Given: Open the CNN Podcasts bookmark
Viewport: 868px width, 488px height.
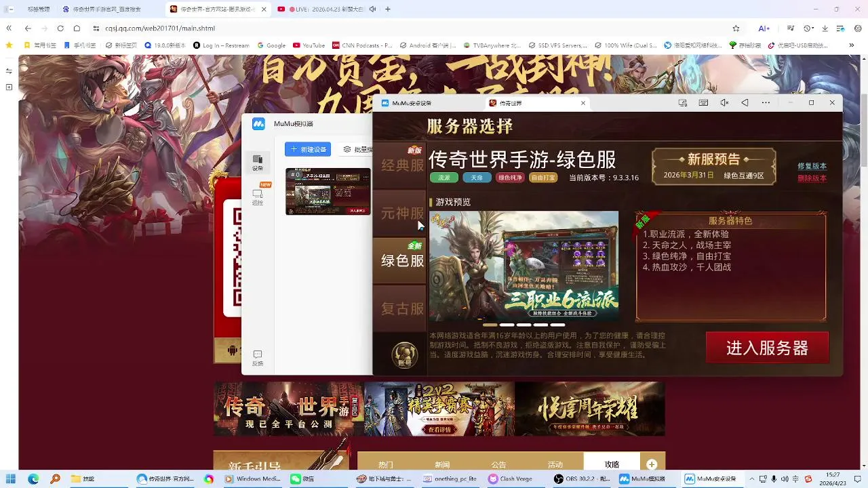Looking at the screenshot, I should [x=362, y=45].
